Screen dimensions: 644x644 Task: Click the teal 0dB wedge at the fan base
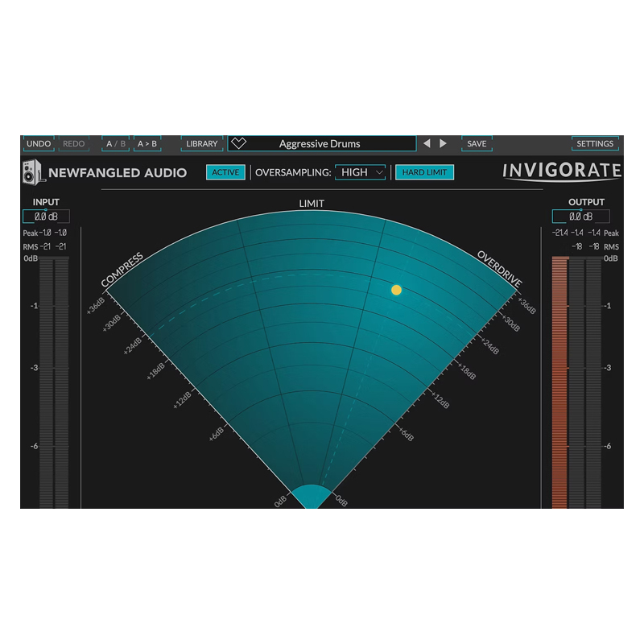(311, 496)
